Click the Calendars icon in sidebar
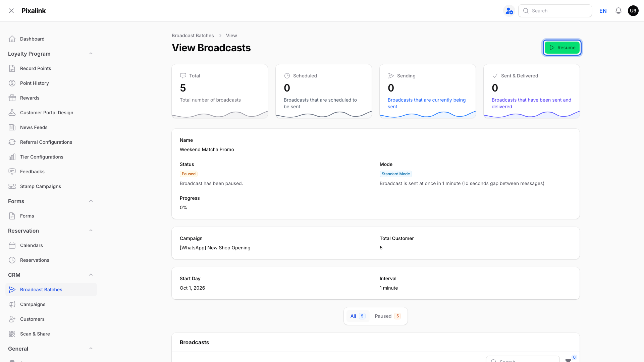This screenshot has width=644, height=362. [12, 245]
